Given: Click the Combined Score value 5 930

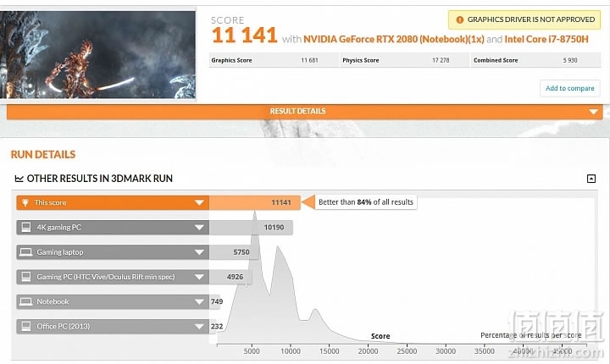Looking at the screenshot, I should click(570, 60).
